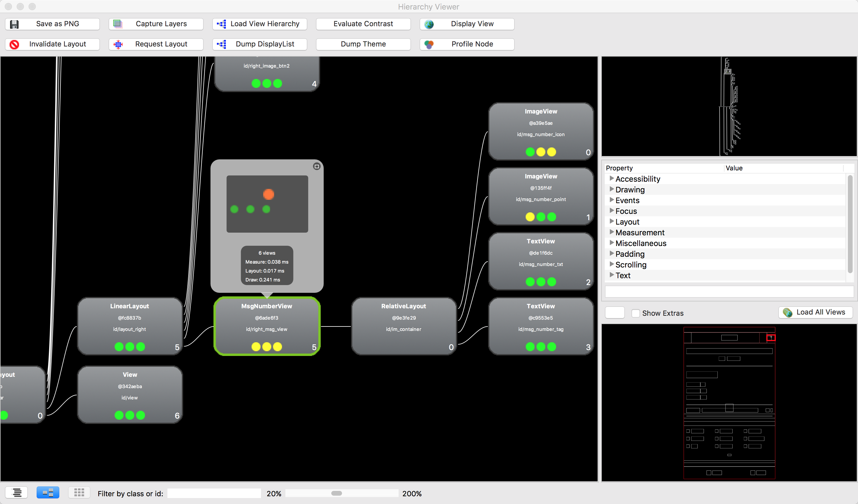Click the Value column header

pos(784,168)
